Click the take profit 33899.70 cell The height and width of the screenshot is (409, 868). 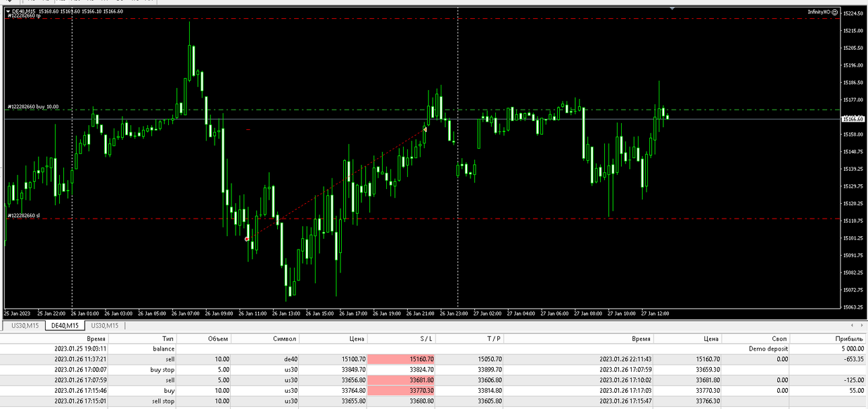point(490,369)
